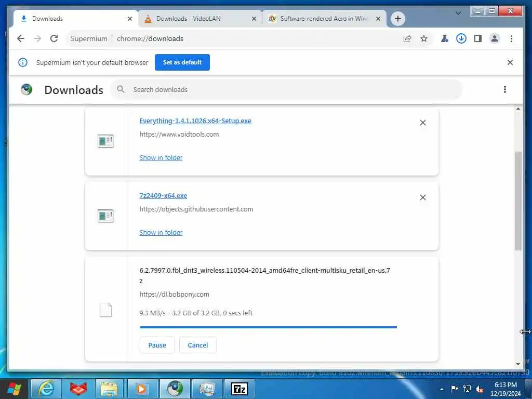Image resolution: width=532 pixels, height=399 pixels.
Task: Close the Software-rendered Aero tab
Action: [x=378, y=19]
